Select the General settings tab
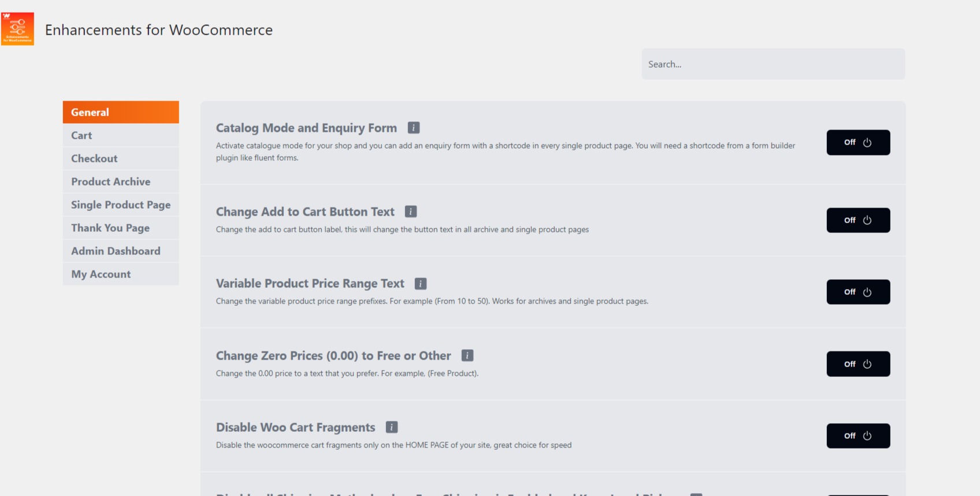This screenshot has height=496, width=980. (x=121, y=112)
